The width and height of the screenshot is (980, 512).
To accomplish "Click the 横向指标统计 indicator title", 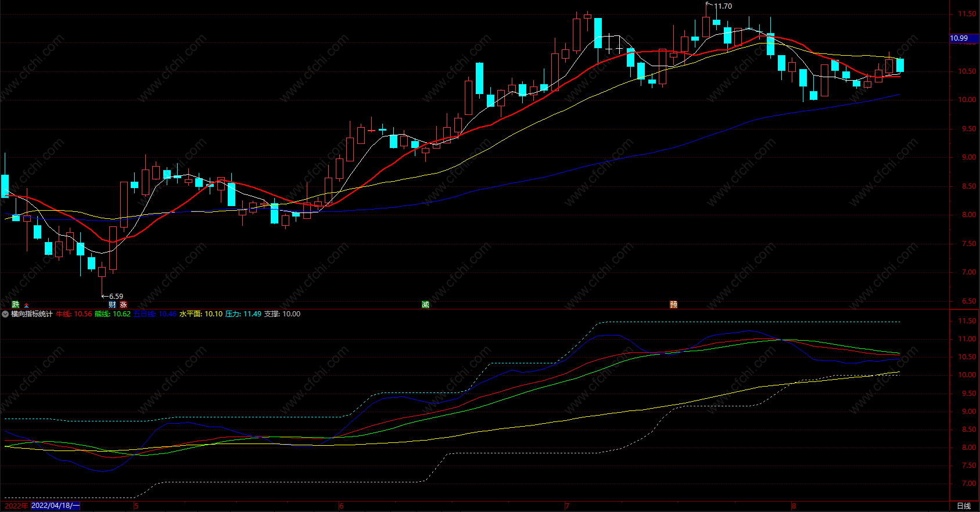I will coord(32,314).
